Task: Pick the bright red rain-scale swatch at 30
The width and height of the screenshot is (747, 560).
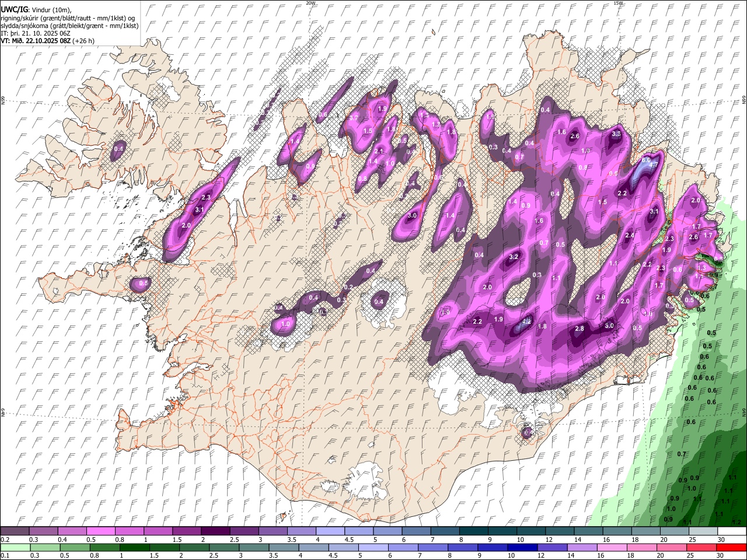Action: [731, 548]
